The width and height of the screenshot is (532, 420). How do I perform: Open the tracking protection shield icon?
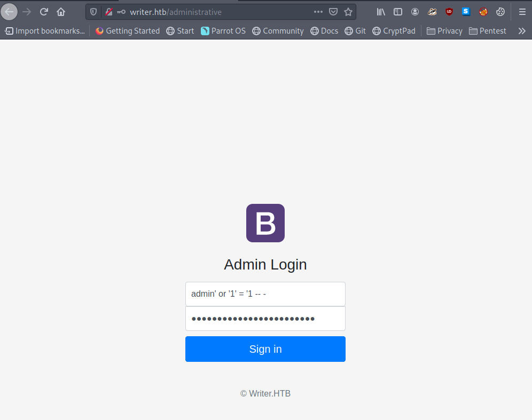(94, 12)
